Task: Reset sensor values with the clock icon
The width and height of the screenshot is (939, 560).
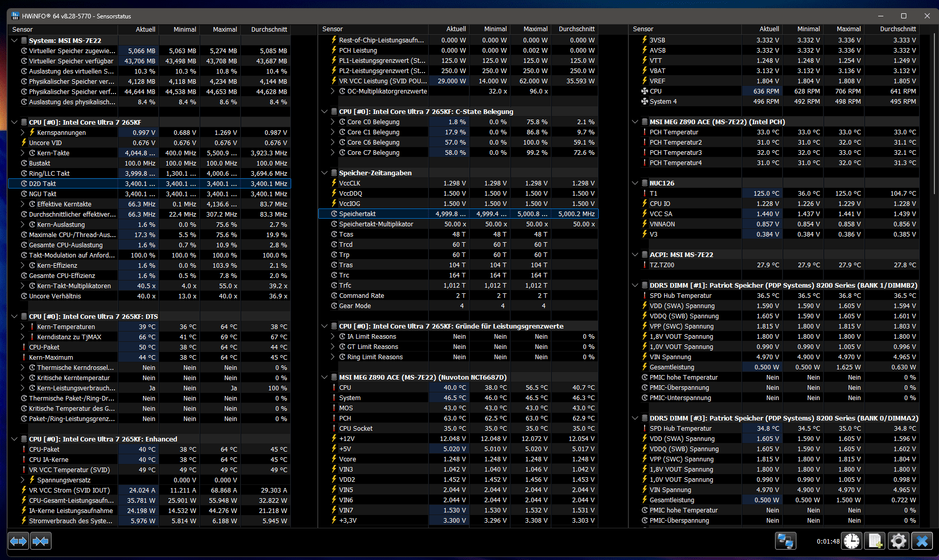Action: coord(852,541)
